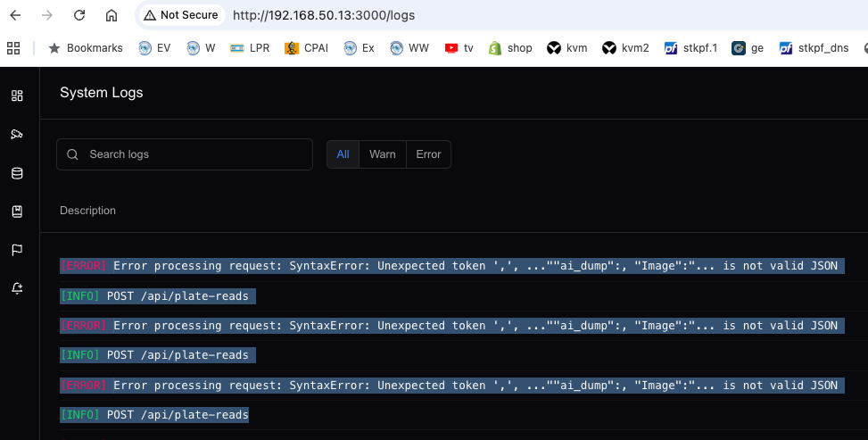Open the CPAI bookmark
868x440 pixels.
click(x=306, y=48)
